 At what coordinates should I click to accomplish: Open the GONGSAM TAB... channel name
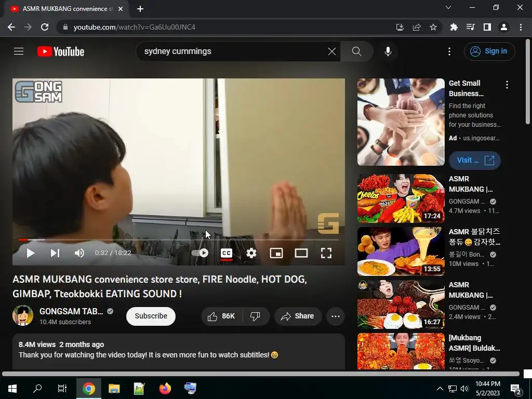pos(71,311)
